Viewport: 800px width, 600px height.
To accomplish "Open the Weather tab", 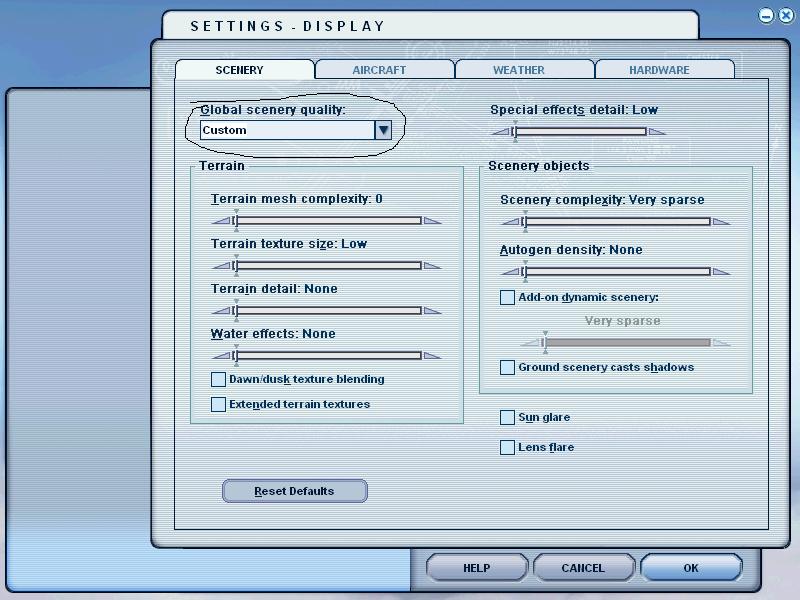I will tap(524, 69).
